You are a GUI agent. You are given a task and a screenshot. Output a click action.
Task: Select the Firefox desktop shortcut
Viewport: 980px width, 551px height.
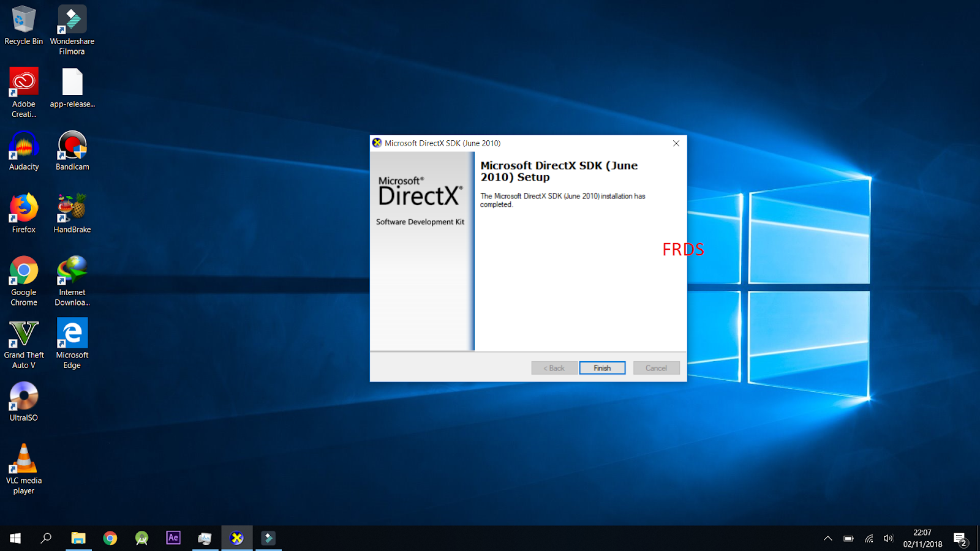[x=24, y=214]
